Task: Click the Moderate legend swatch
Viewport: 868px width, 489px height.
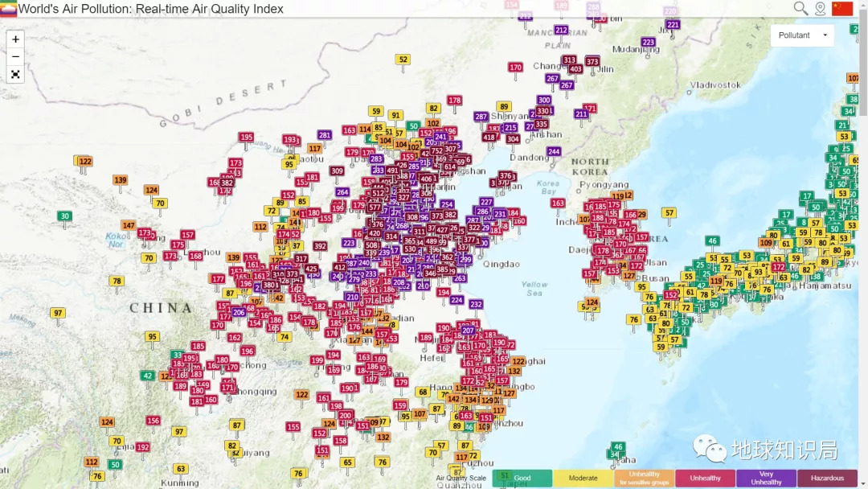Action: tap(583, 478)
